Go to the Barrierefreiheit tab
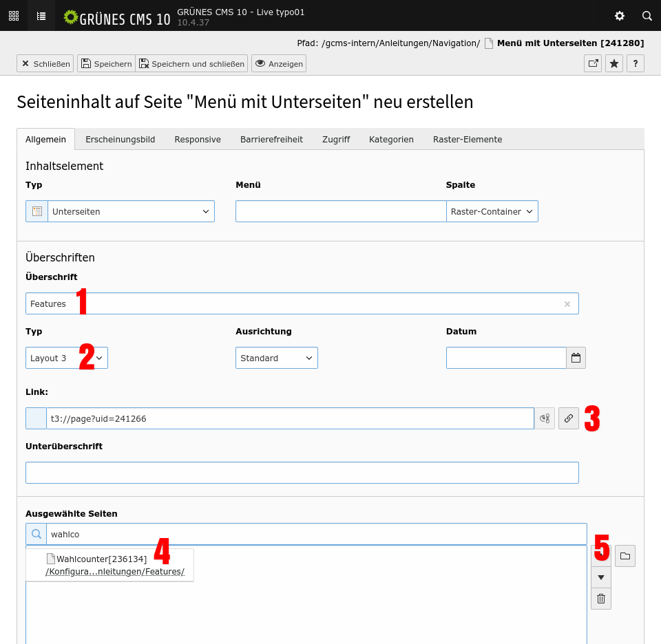The width and height of the screenshot is (661, 644). [271, 139]
